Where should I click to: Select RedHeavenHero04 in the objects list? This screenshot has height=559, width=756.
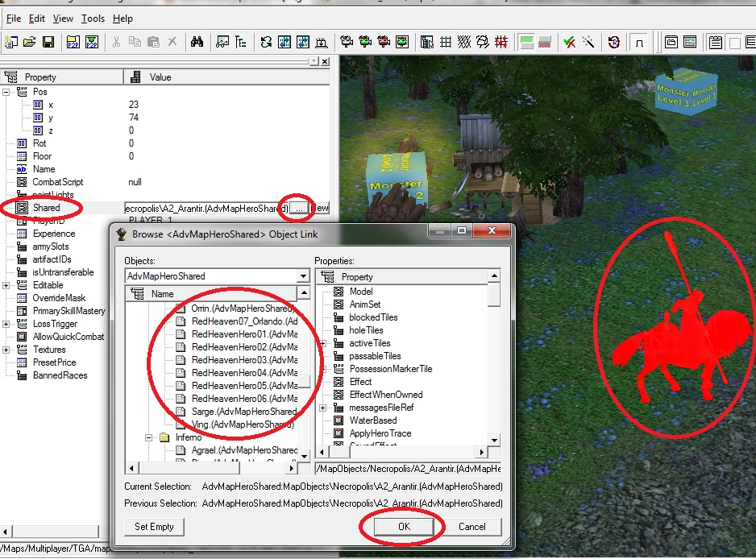point(244,372)
